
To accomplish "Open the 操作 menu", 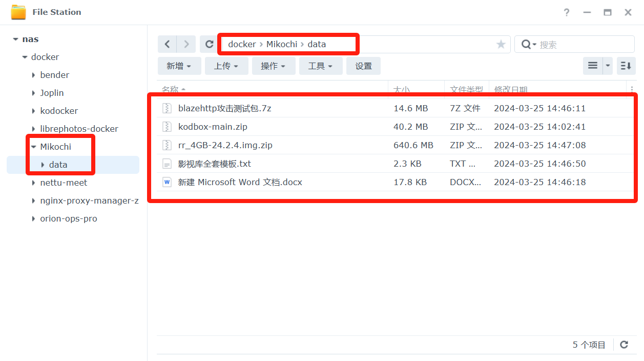I will 273,66.
